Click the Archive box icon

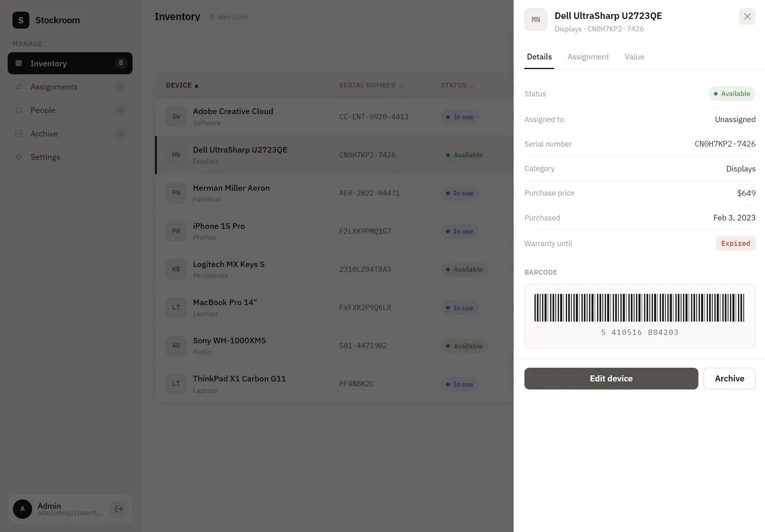[19, 133]
